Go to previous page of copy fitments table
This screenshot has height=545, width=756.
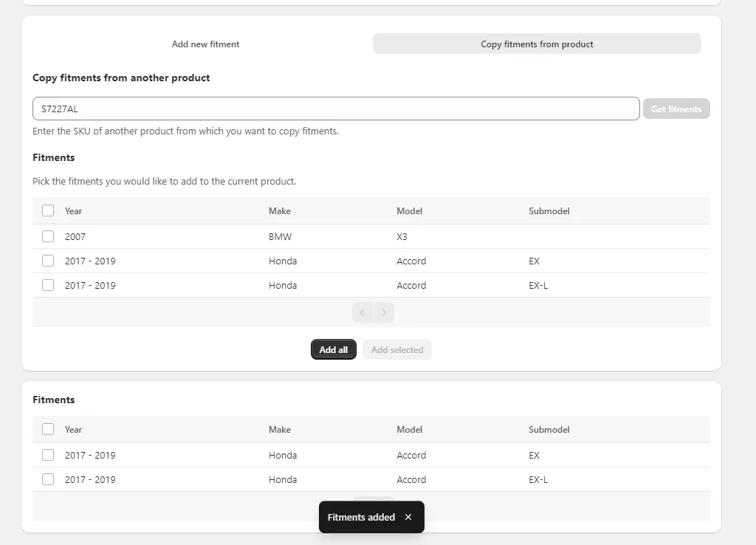coord(362,312)
